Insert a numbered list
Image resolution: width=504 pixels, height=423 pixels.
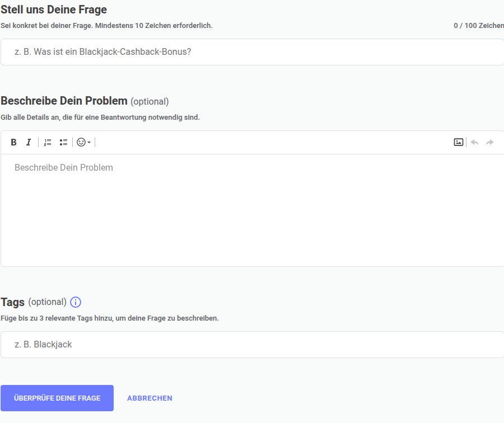[x=48, y=142]
